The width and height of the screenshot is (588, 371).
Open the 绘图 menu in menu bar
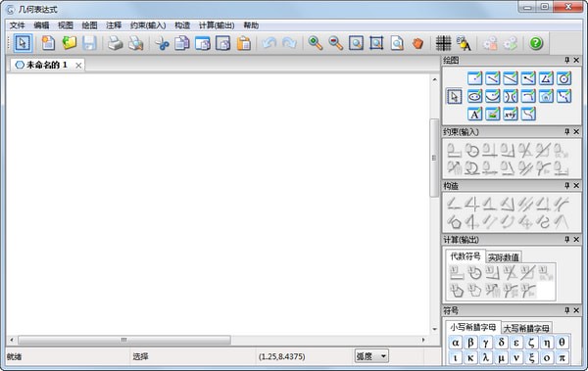[89, 25]
